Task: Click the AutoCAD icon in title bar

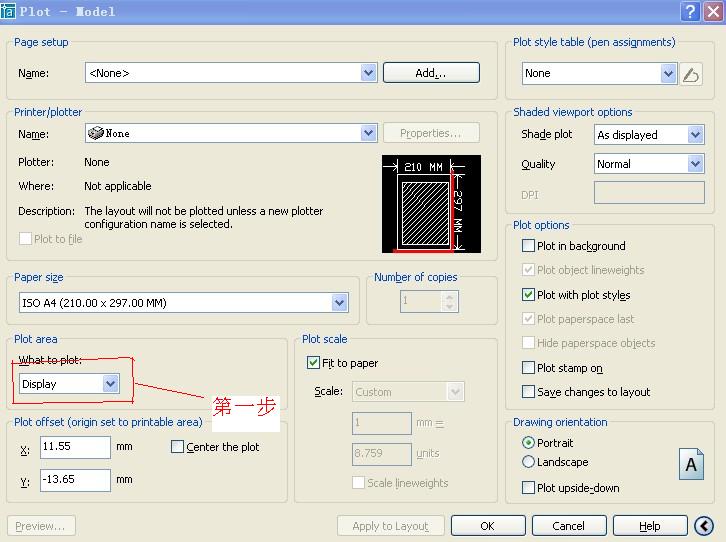Action: [8, 11]
